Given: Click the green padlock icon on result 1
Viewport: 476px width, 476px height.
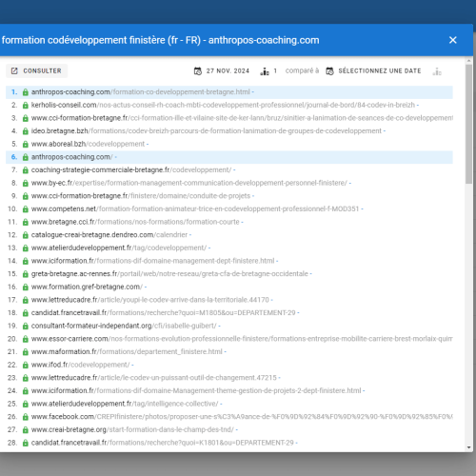Looking at the screenshot, I should point(26,92).
